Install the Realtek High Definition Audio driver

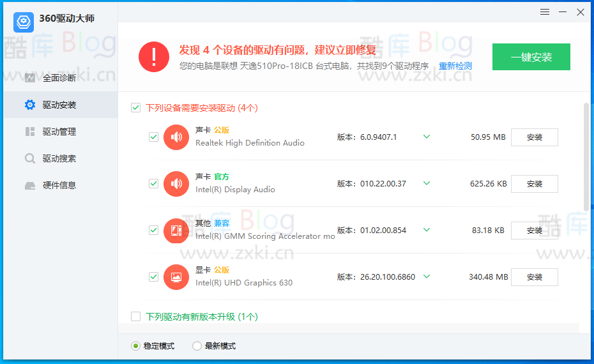535,137
